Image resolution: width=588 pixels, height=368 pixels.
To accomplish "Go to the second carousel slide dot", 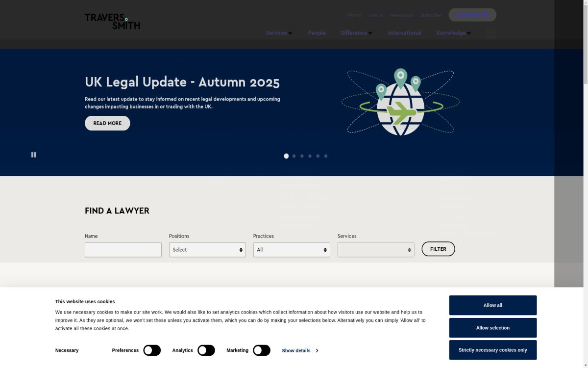I will (x=294, y=156).
